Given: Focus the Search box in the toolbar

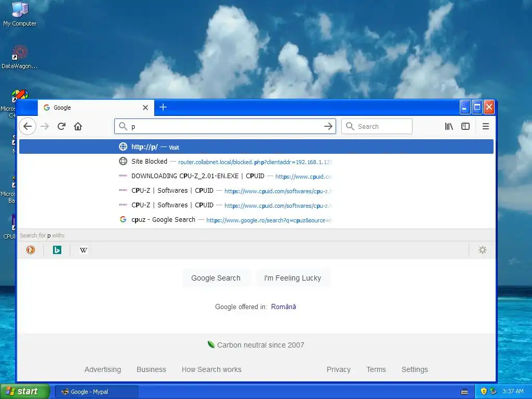Looking at the screenshot, I should click(x=377, y=127).
